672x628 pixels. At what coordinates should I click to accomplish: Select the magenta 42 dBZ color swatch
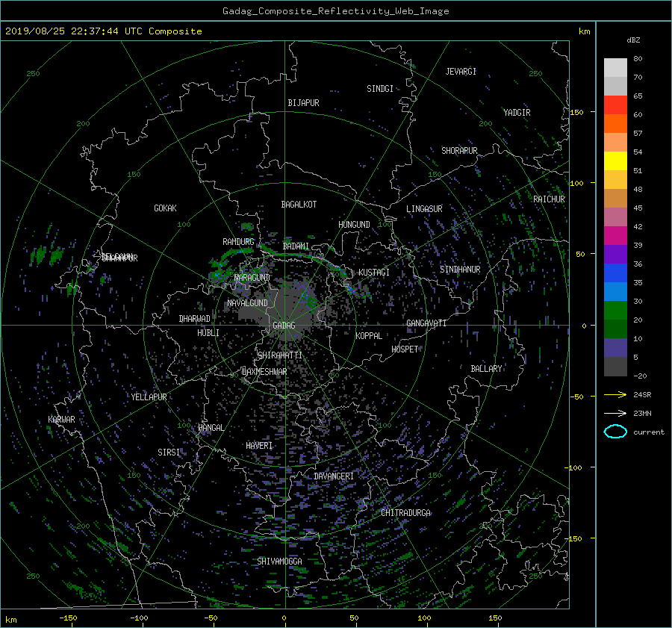(x=615, y=235)
